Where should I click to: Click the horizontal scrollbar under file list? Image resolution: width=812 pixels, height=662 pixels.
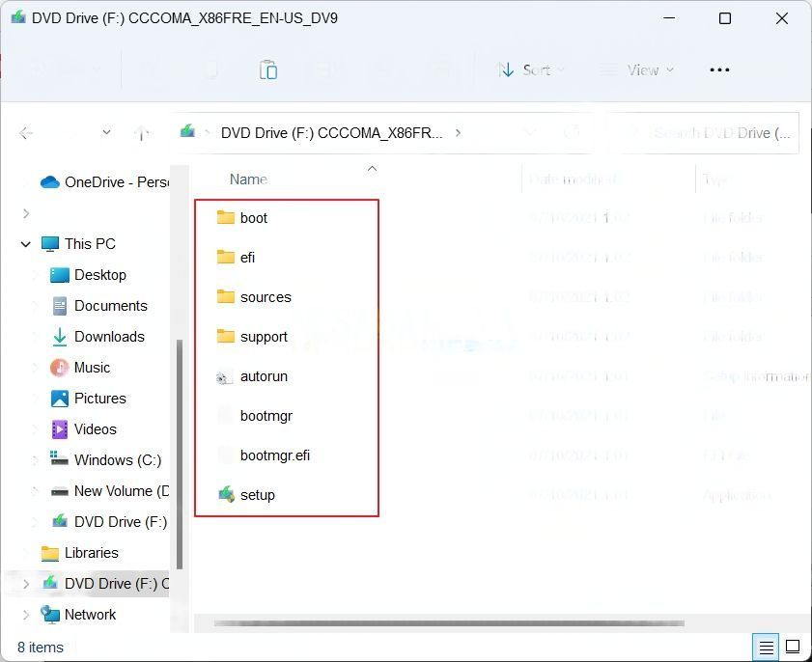pyautogui.click(x=449, y=623)
